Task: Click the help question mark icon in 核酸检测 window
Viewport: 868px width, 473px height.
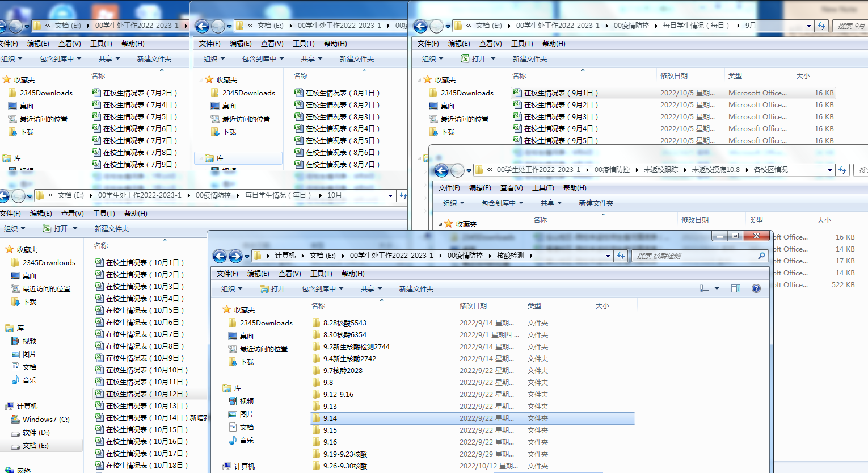Action: [x=756, y=288]
